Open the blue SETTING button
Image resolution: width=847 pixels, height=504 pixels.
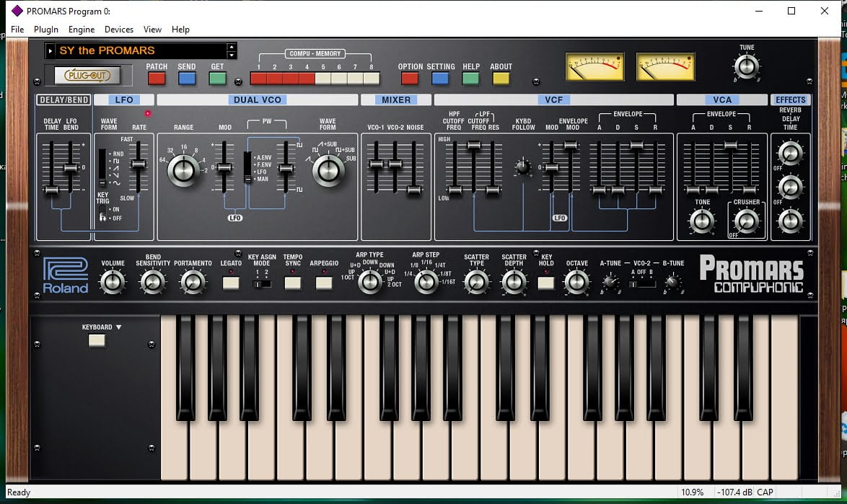(440, 79)
